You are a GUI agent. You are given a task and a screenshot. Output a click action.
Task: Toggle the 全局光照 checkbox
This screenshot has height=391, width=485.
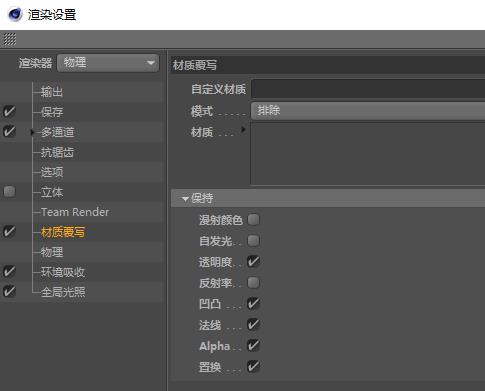pyautogui.click(x=9, y=291)
